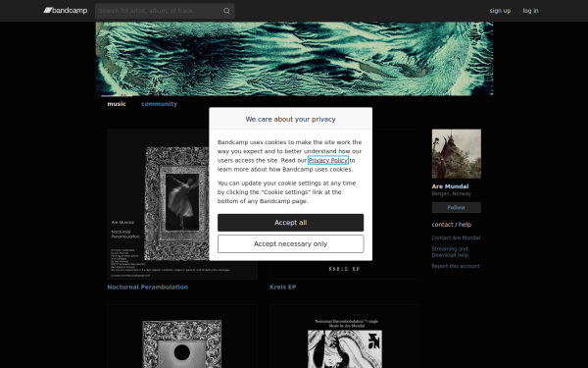Viewport: 588px width, 368px height.
Task: Open the Nocturnal Perambulation title link
Action: coord(148,287)
